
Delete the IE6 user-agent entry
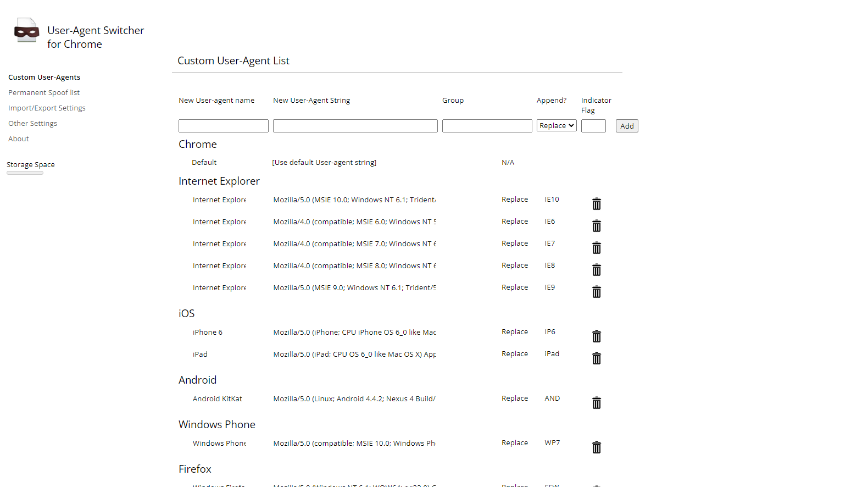point(597,226)
